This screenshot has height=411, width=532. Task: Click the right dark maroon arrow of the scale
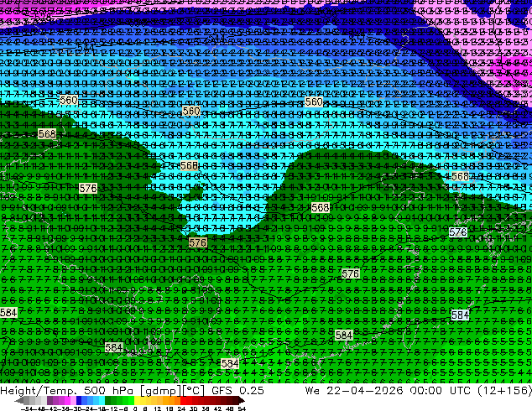[x=242, y=401]
